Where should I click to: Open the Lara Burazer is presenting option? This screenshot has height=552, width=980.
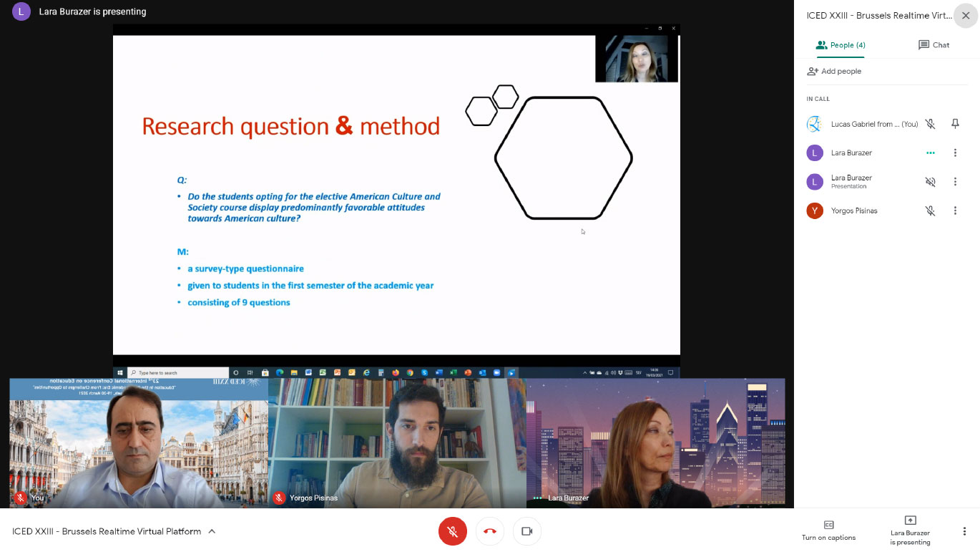tap(910, 530)
